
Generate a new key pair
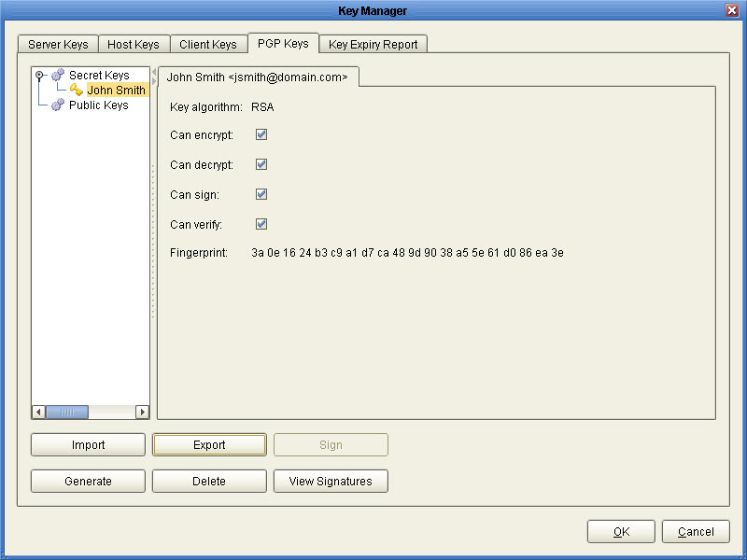[x=87, y=481]
